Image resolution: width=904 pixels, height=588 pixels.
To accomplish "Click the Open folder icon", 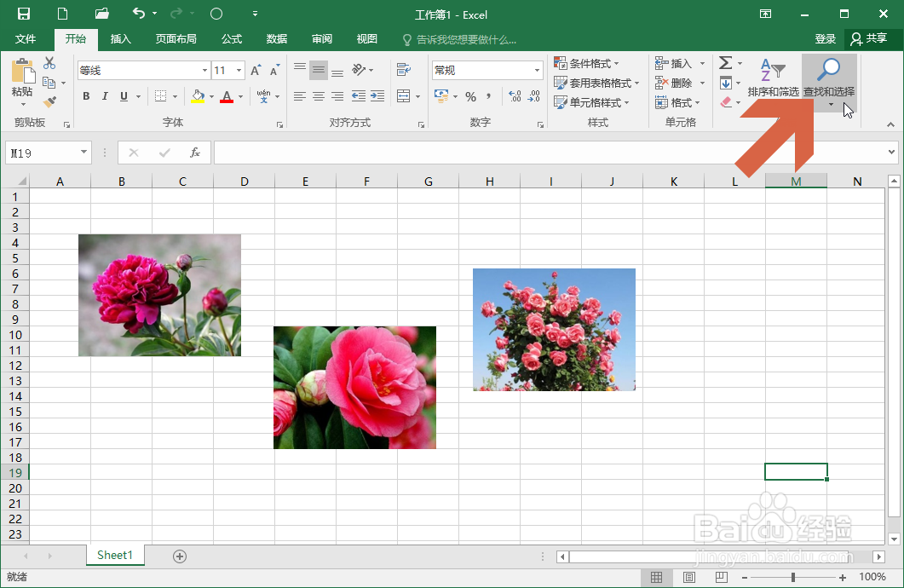I will click(101, 14).
